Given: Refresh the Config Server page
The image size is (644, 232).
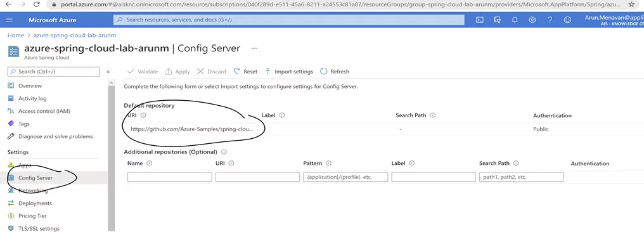Looking at the screenshot, I should click(x=335, y=72).
